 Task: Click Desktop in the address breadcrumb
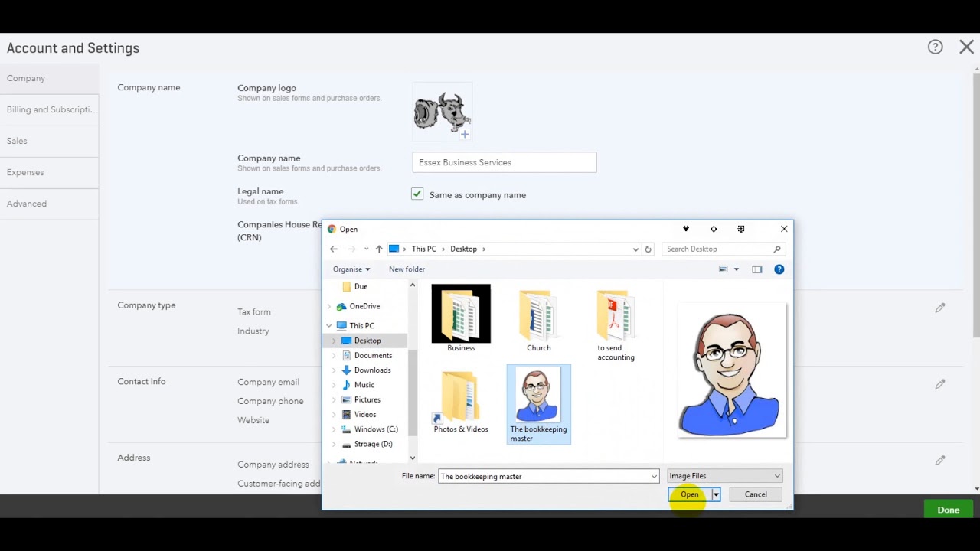pos(463,249)
